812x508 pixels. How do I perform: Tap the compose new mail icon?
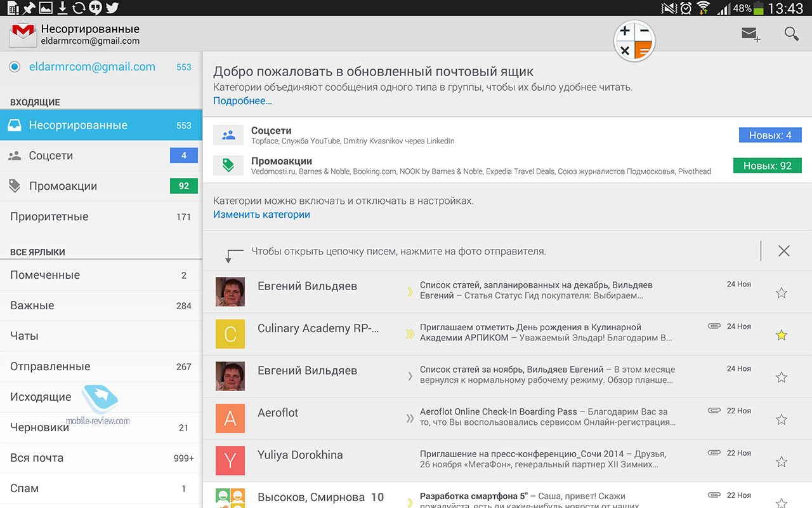point(750,34)
